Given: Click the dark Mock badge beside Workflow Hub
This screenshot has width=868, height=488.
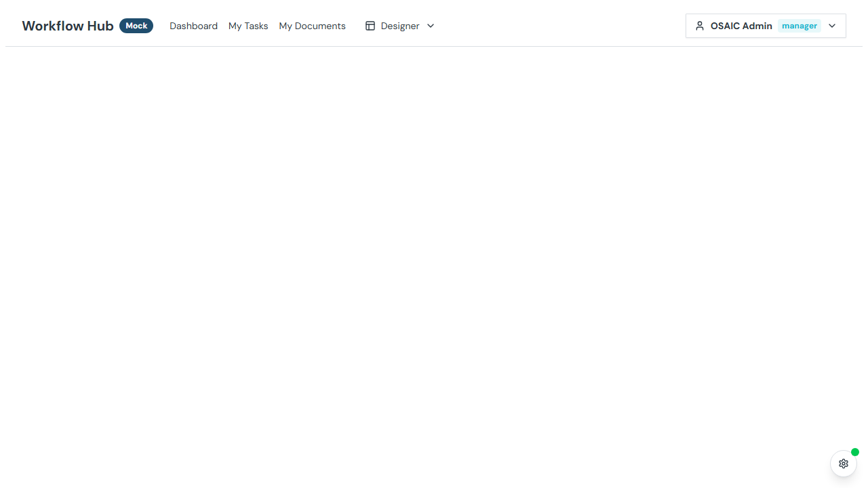Looking at the screenshot, I should (136, 25).
